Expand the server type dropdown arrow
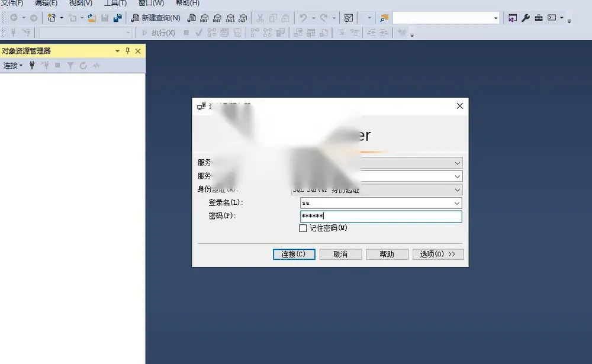This screenshot has width=592, height=364. point(457,163)
